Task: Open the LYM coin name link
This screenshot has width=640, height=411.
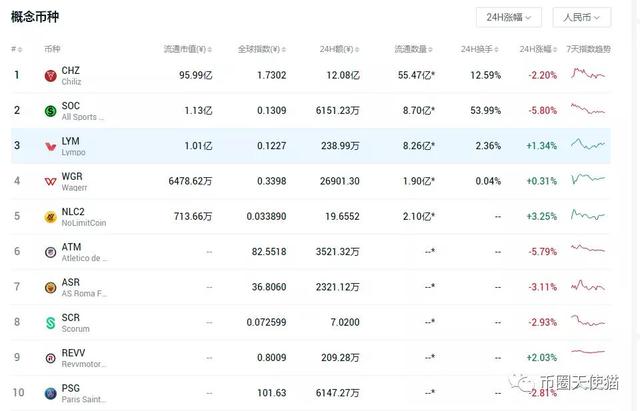Action: tap(71, 141)
